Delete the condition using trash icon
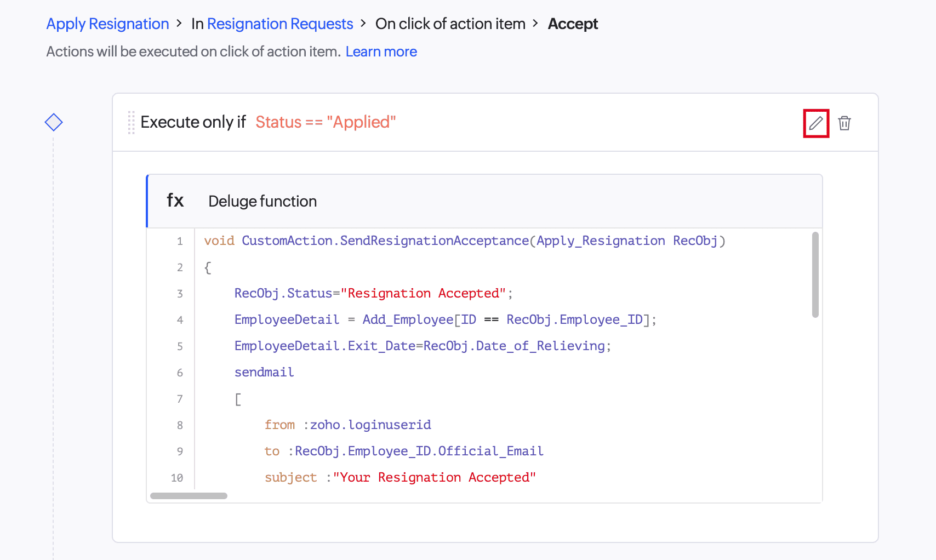The image size is (936, 560). 844,123
